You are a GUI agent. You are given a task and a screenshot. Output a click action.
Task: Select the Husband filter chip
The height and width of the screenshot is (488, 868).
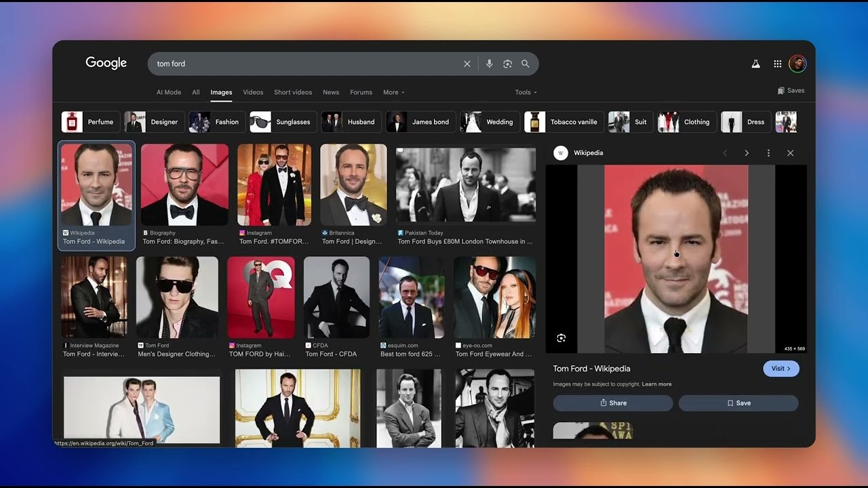click(x=351, y=122)
